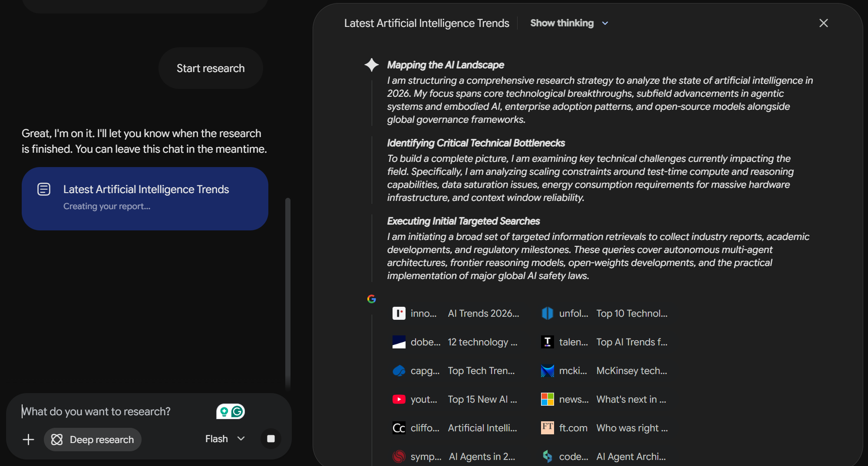Open the Top Tech Tren... source link

[481, 371]
